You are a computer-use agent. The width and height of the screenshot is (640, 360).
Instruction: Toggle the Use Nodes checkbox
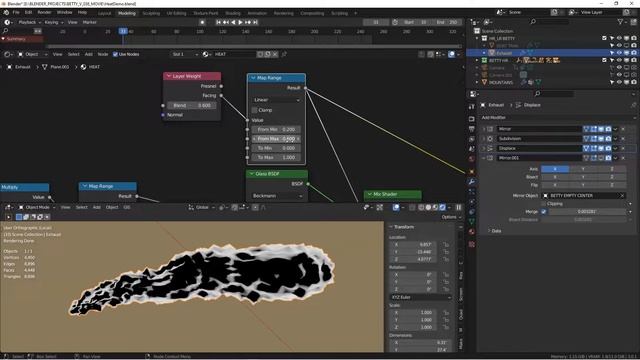coord(115,54)
